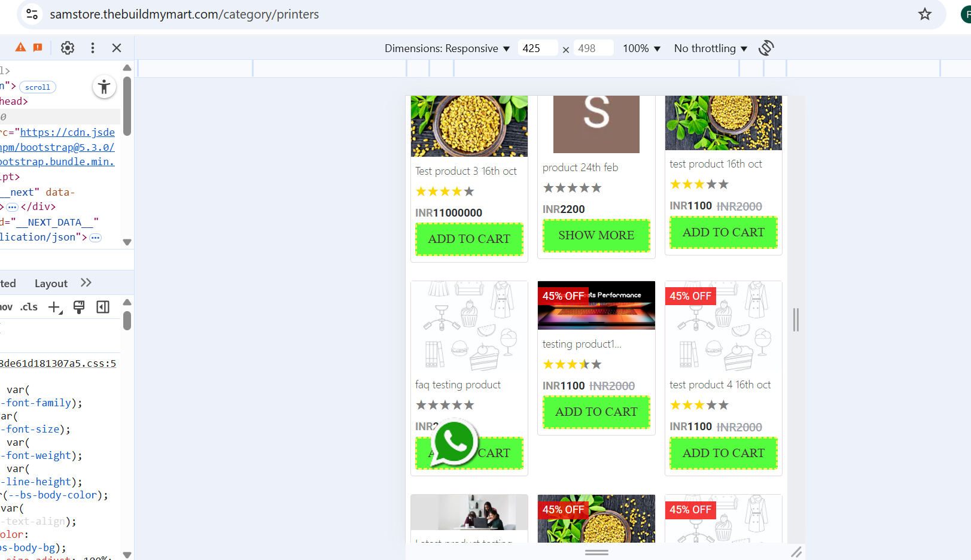Click star rating of Test product 3
This screenshot has height=560, width=971.
(445, 191)
